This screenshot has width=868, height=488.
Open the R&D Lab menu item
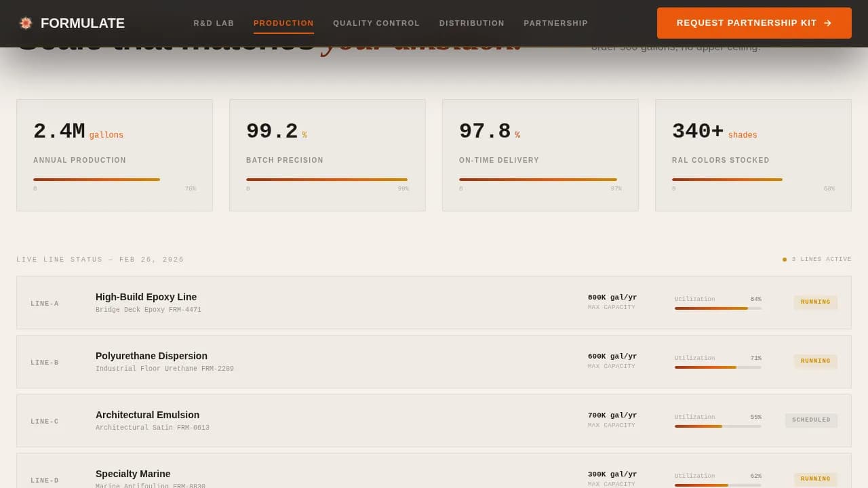click(214, 23)
